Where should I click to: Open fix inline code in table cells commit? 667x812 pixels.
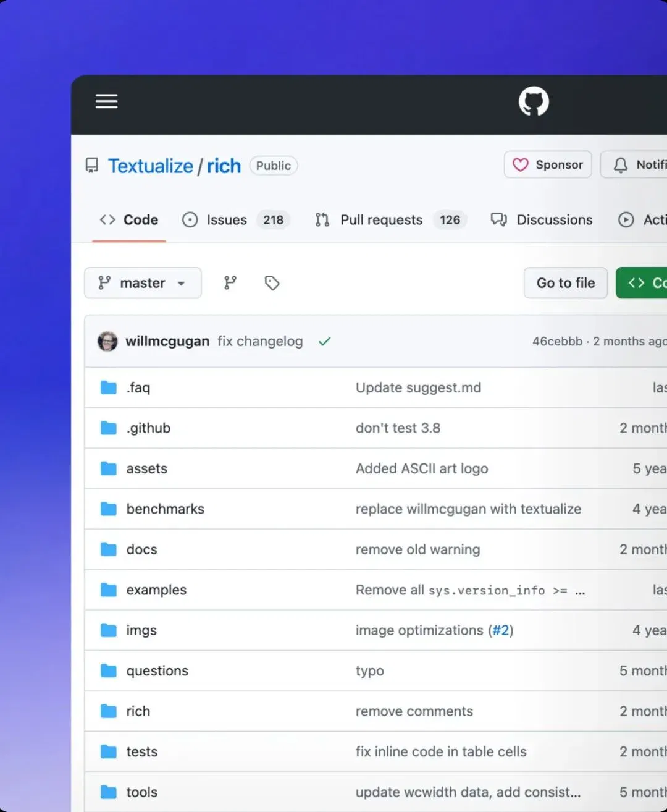click(441, 752)
